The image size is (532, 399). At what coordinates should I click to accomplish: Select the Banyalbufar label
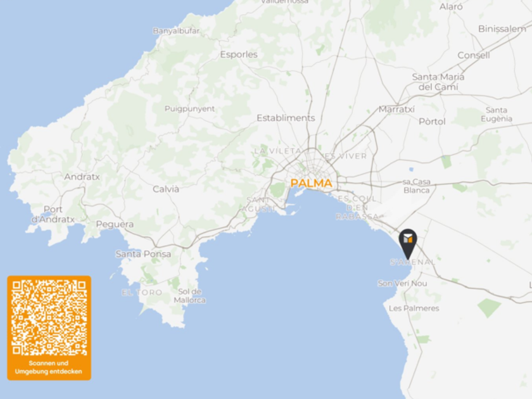click(176, 31)
